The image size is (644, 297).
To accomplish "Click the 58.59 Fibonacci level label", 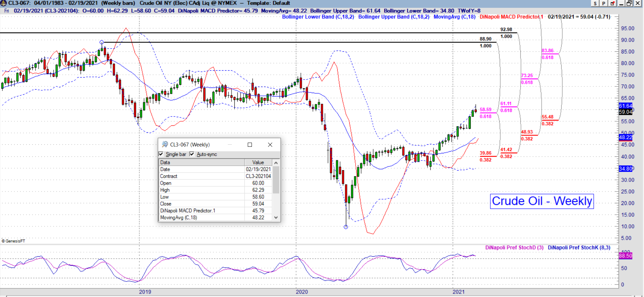I will coord(485,110).
